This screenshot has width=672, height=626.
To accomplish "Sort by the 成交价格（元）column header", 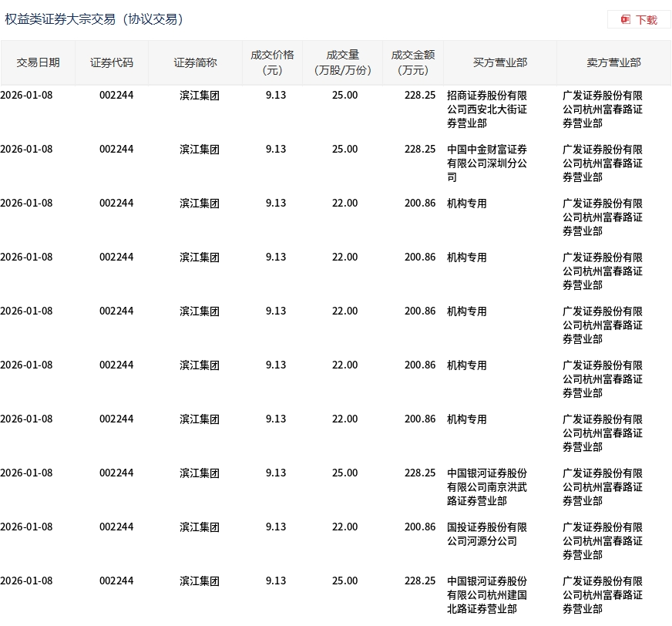I will coord(273,62).
